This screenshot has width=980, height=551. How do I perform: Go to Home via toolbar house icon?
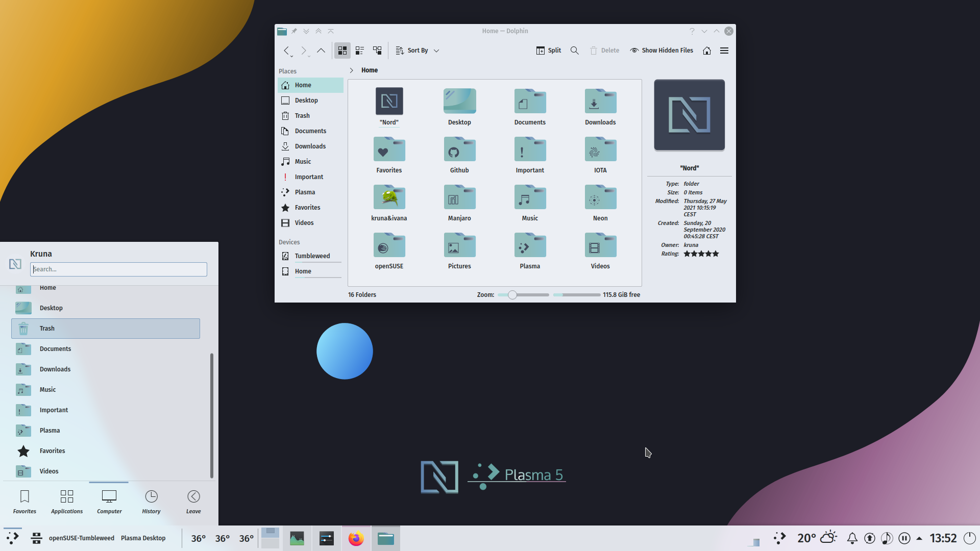point(707,51)
